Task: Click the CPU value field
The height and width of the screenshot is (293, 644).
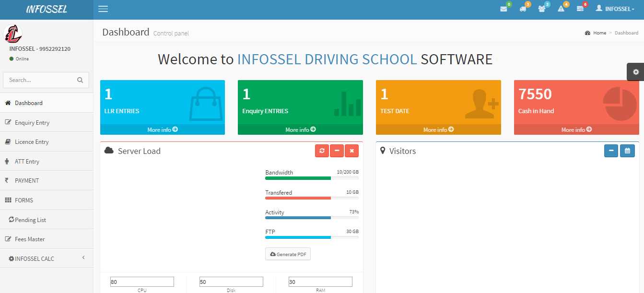Action: [x=142, y=282]
